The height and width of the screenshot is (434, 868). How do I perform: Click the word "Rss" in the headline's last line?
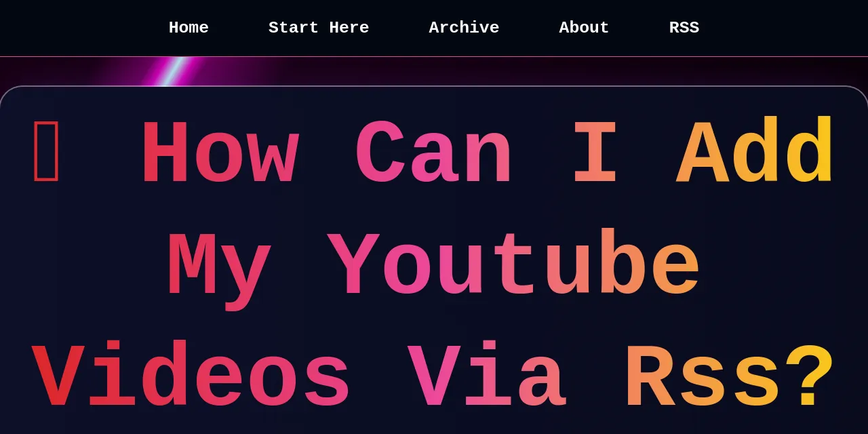(x=702, y=378)
